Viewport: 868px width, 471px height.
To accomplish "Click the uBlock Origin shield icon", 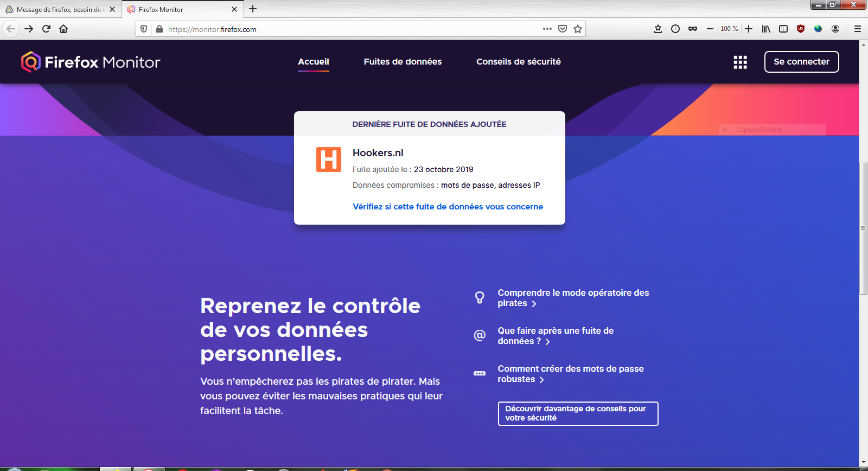I will point(800,29).
